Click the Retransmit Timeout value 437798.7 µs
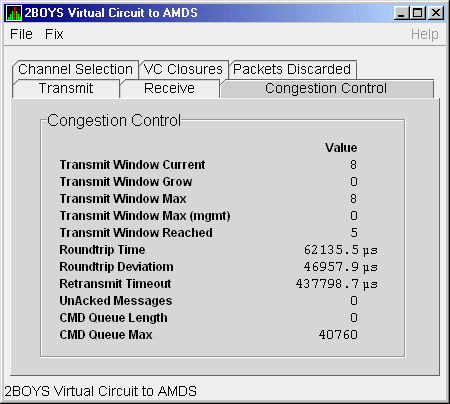The image size is (450, 404). [x=336, y=284]
